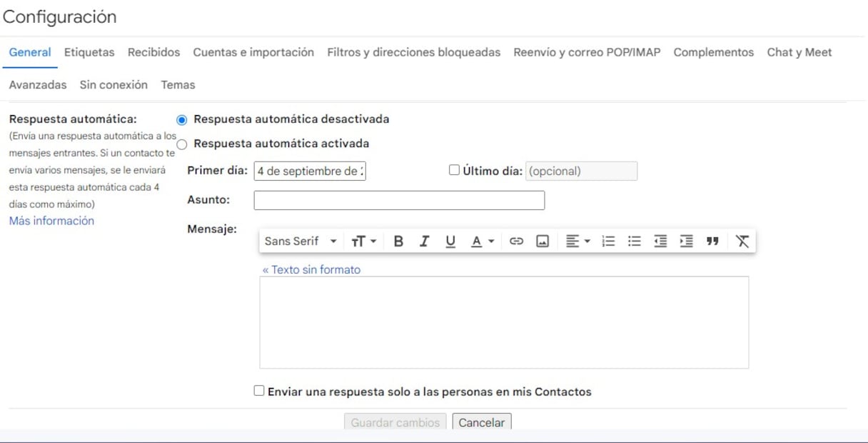Enable sending response only to Contactos
Screen dimensions: 868x443
point(259,391)
